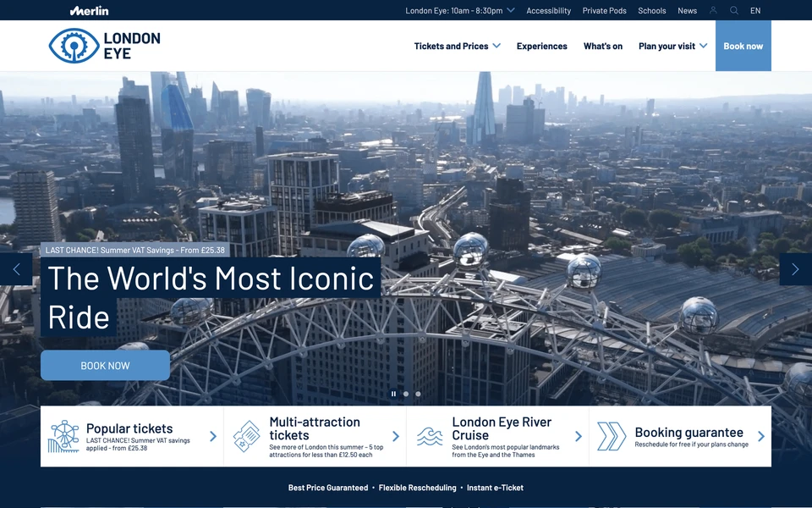The width and height of the screenshot is (812, 508).
Task: Click the Ferris wheel Popular tickets icon
Action: [63, 437]
